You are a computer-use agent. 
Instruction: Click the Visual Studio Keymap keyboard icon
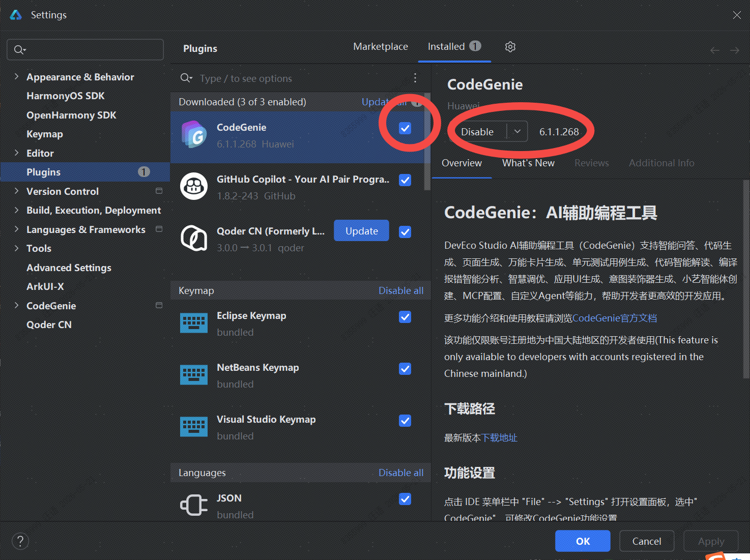(194, 427)
